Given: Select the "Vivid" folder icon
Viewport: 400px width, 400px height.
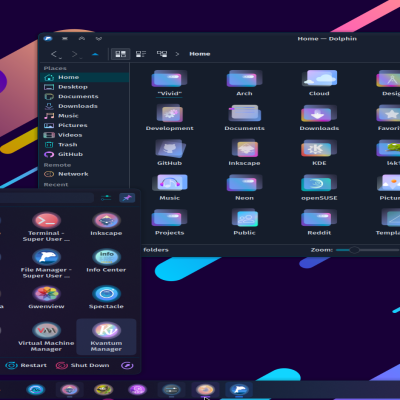Looking at the screenshot, I should pyautogui.click(x=169, y=79).
